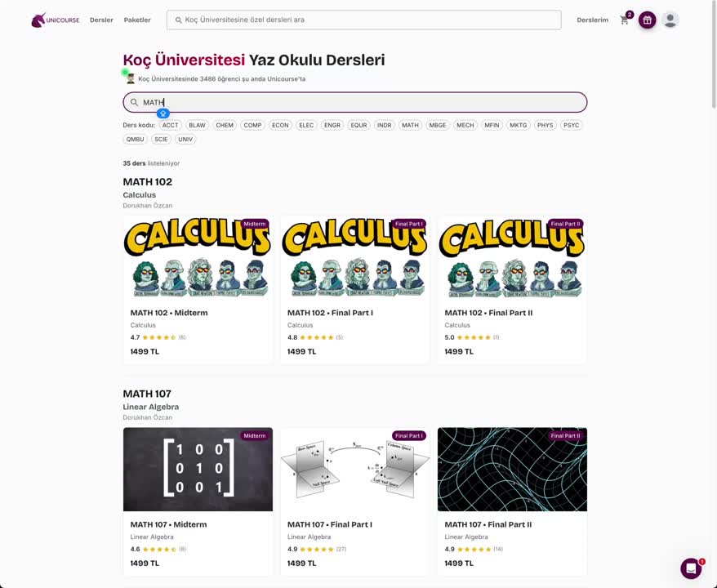Open the shopping cart icon
The image size is (717, 588).
(x=624, y=20)
